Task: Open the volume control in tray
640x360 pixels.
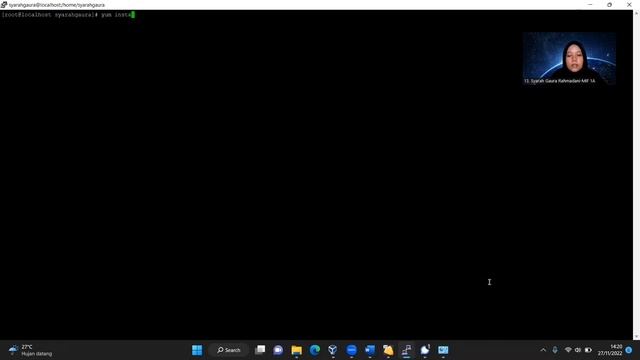Action: (578, 350)
